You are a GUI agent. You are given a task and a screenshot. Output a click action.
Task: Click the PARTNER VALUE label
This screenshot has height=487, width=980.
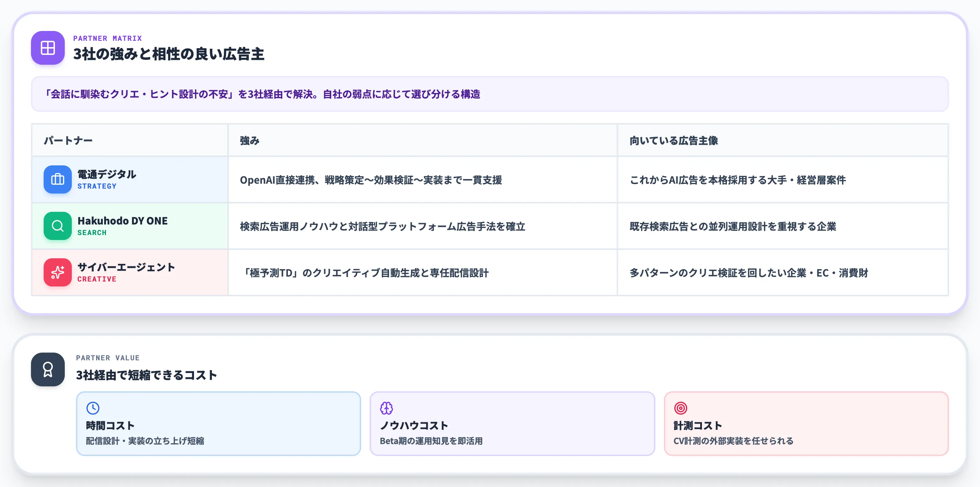(108, 358)
